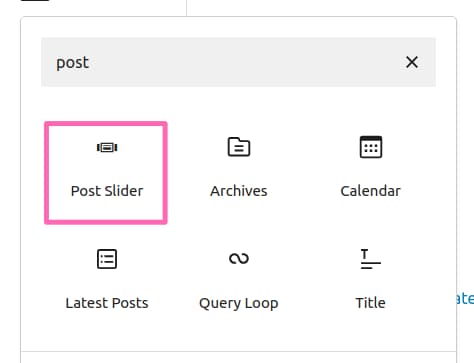474x363 pixels.
Task: Click blank inserter area below Query Loop
Action: (x=239, y=332)
